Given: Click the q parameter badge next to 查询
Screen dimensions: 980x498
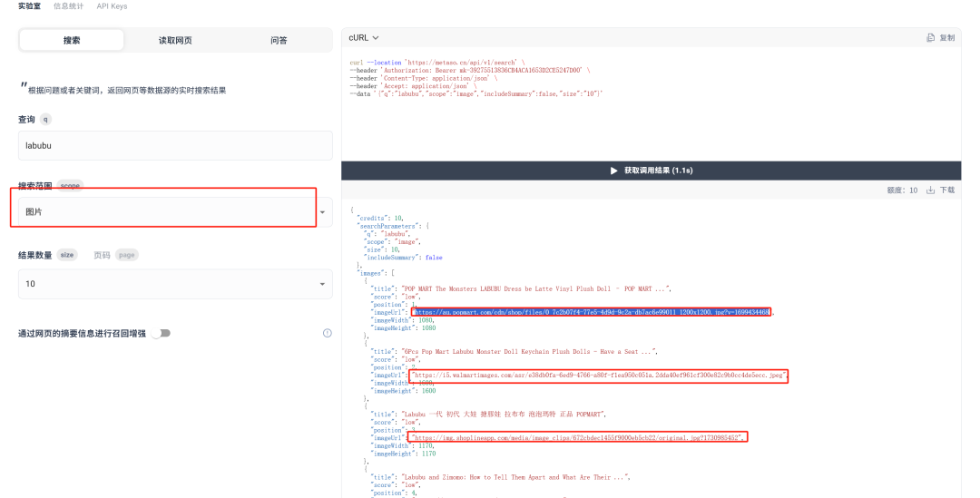Looking at the screenshot, I should coord(45,120).
